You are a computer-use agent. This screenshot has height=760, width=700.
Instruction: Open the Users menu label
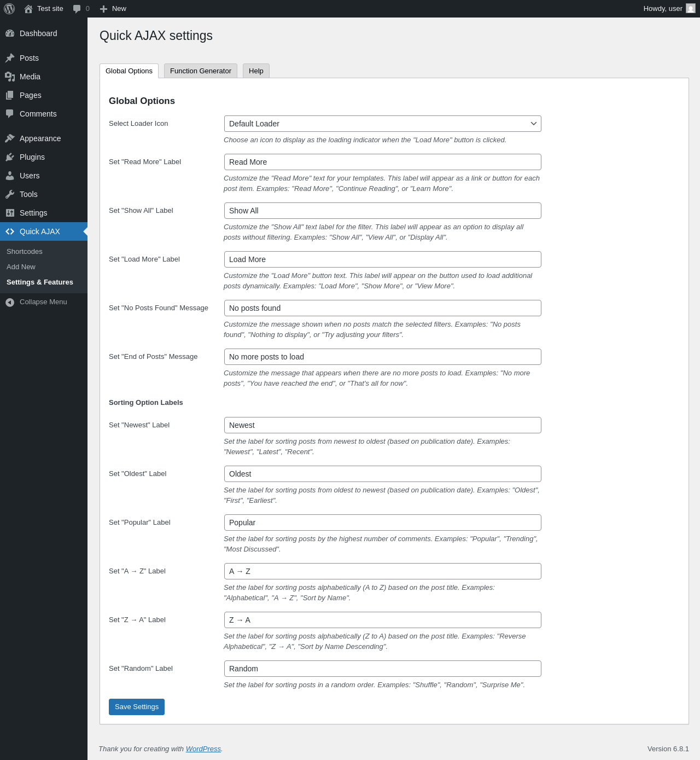[x=30, y=176]
